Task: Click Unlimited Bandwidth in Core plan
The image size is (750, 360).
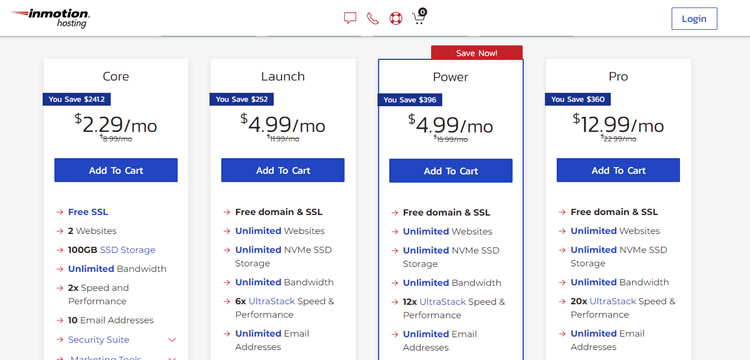Action: 117,269
